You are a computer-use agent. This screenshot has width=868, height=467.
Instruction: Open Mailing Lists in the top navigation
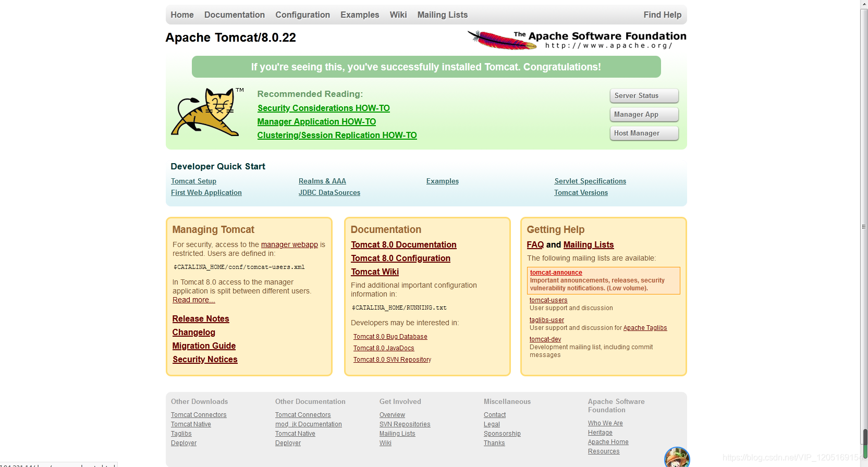tap(443, 15)
